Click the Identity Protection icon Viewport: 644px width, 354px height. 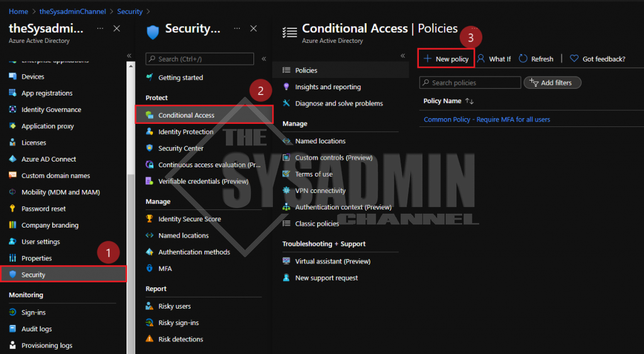(x=150, y=131)
